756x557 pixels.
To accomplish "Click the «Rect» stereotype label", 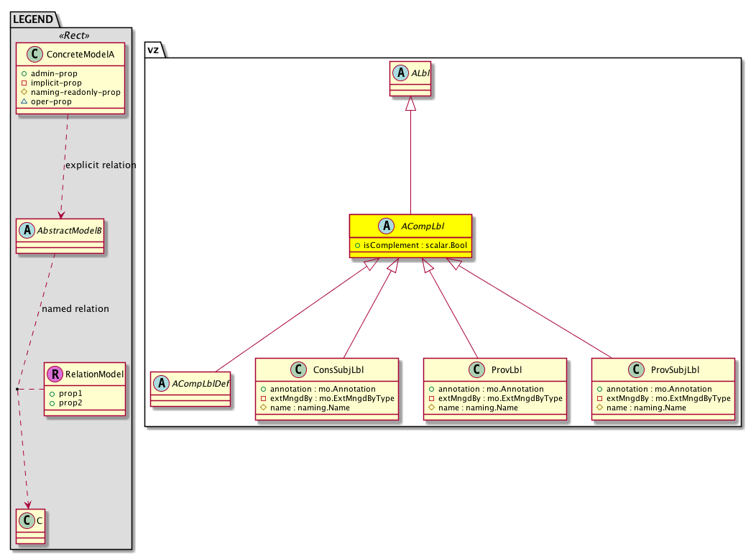I will tap(70, 35).
